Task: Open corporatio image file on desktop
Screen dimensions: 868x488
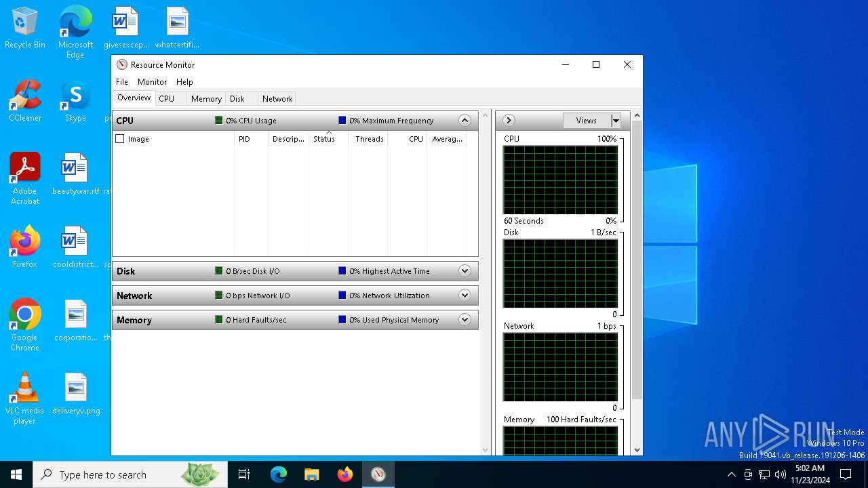Action: (75, 321)
